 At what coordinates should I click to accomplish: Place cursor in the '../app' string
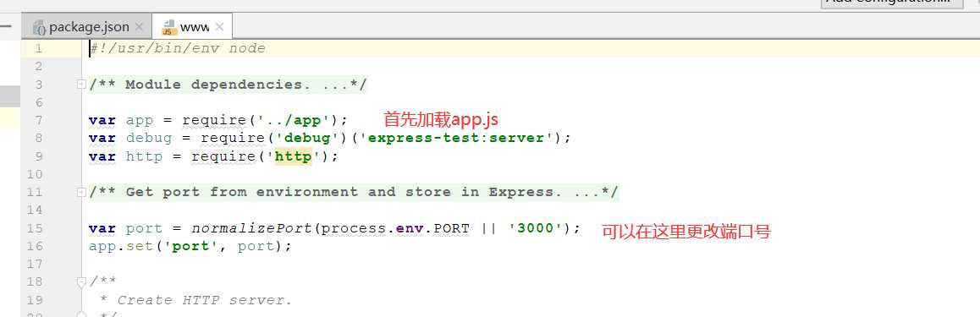coord(293,120)
